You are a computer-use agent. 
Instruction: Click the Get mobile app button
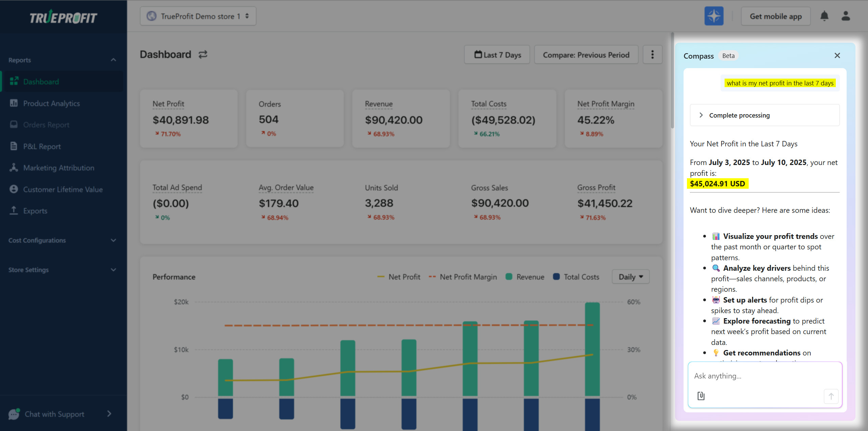click(775, 16)
